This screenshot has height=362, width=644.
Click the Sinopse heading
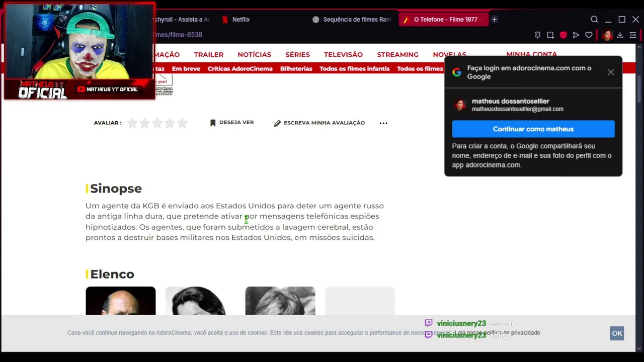[116, 189]
